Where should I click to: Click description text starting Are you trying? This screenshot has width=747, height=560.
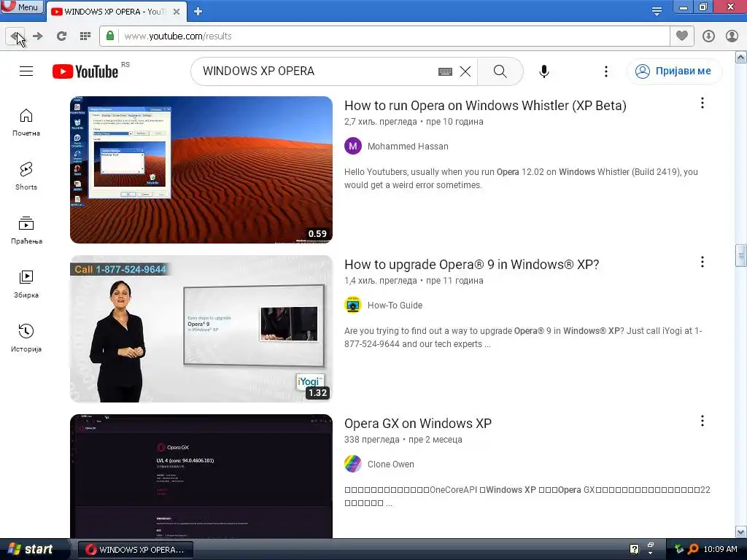523,338
